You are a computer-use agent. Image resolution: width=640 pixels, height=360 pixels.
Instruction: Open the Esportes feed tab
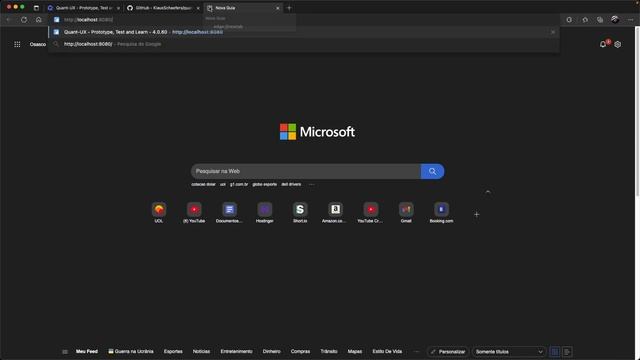173,351
